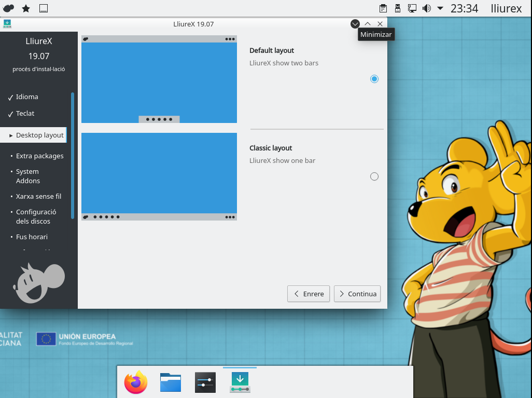532x398 pixels.
Task: Click the show desktop icon in top panel
Action: point(44,8)
